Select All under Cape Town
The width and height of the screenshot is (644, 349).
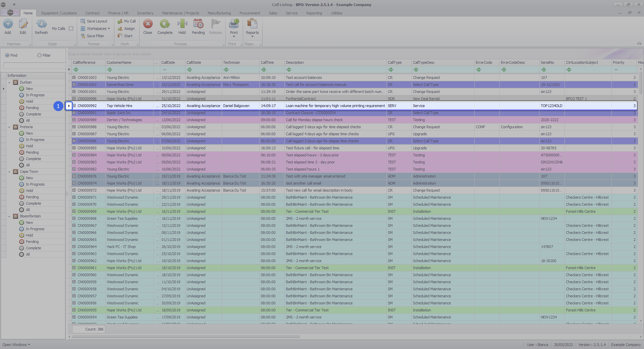[28, 210]
